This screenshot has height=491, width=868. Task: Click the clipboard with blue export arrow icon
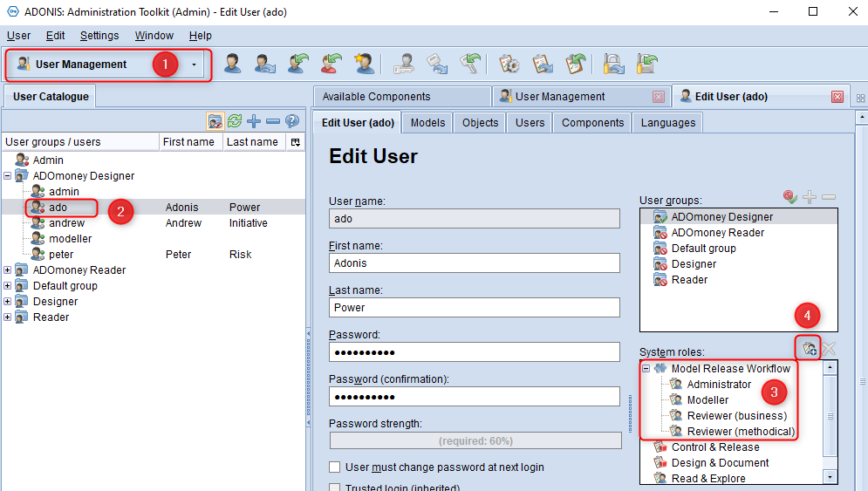(543, 64)
